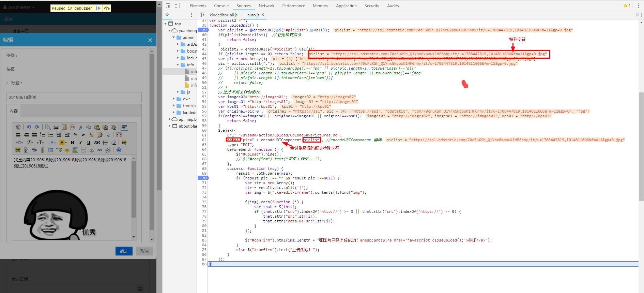Screen dimensions: 644x293
Task: Expand the js folder in navigator
Action: click(178, 92)
